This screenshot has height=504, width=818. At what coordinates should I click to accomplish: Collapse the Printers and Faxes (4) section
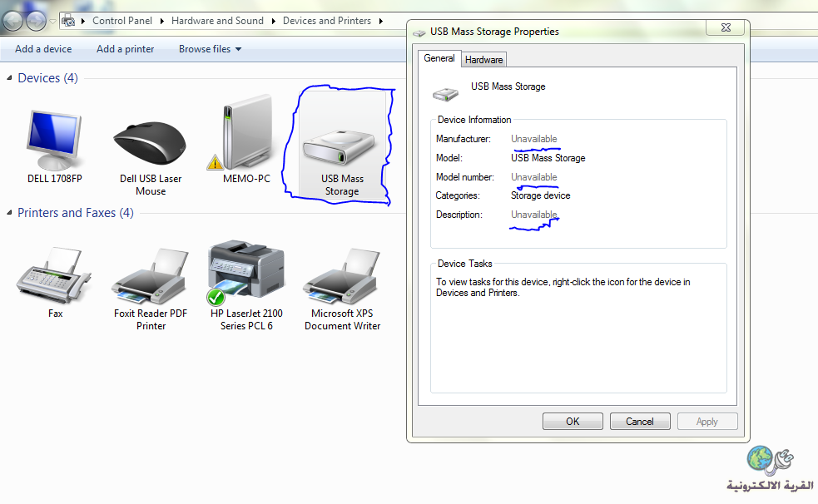pos(9,213)
